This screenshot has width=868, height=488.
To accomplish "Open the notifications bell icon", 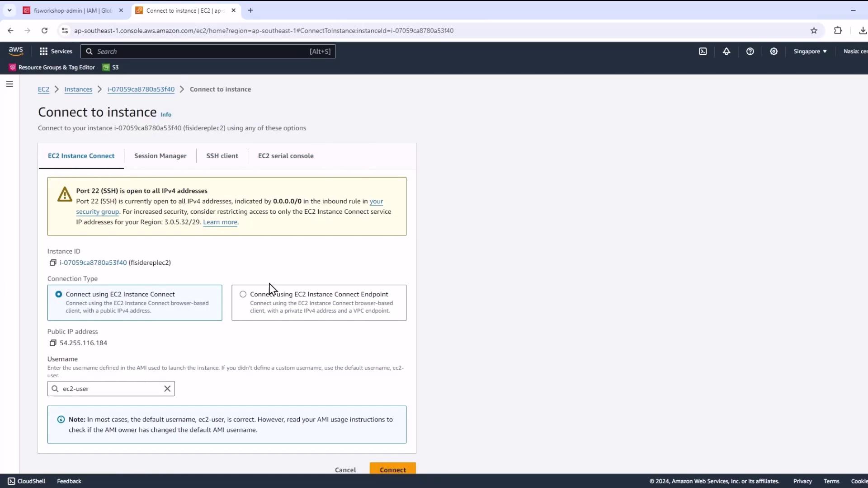I will [726, 52].
